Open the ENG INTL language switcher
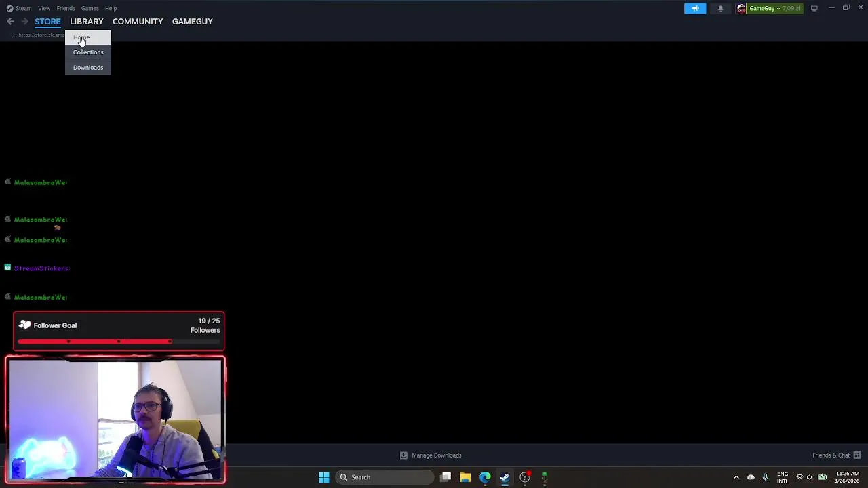Screen dimensions: 868x488 (783, 477)
